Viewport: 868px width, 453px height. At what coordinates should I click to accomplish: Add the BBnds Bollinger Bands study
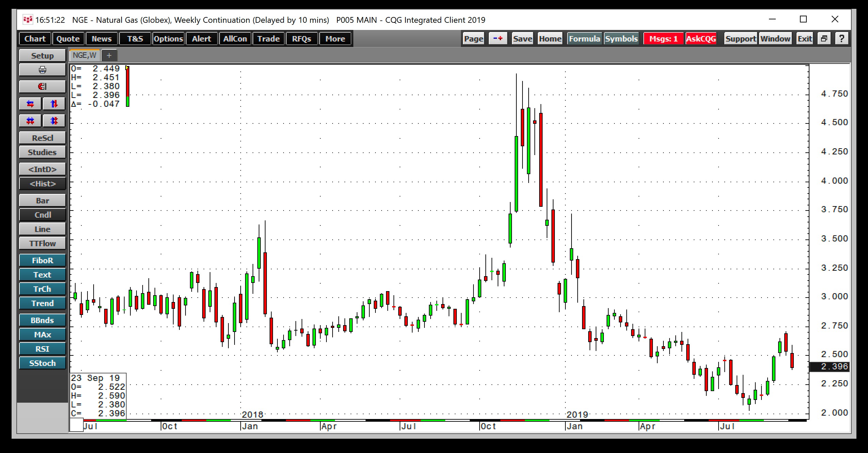click(42, 320)
